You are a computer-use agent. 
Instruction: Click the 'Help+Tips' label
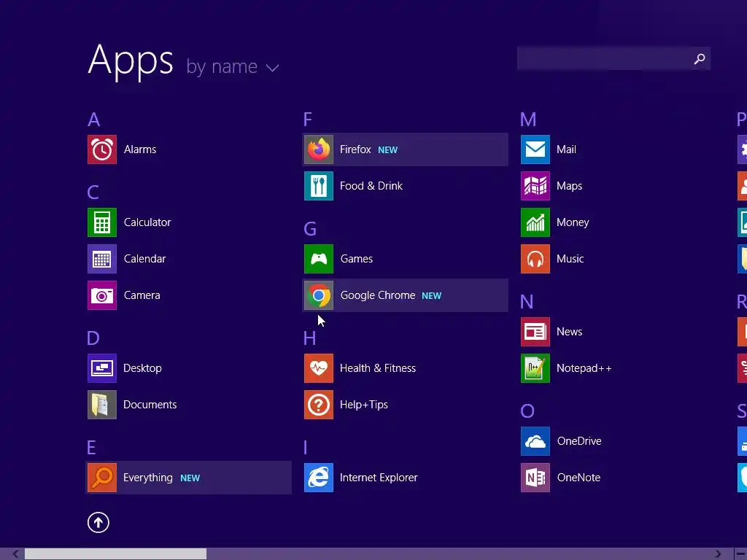click(x=364, y=405)
